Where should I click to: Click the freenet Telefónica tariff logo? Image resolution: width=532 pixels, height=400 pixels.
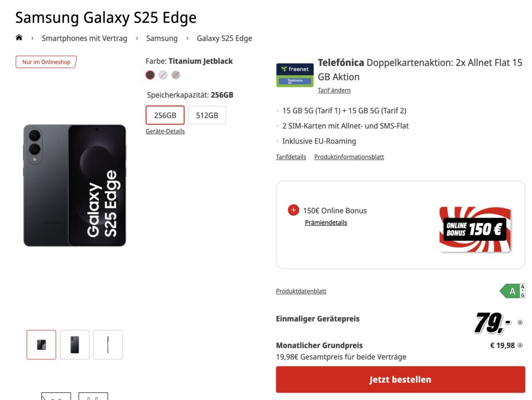pos(295,74)
